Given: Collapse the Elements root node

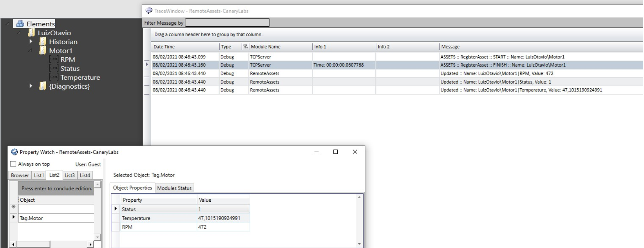Looking at the screenshot, I should pyautogui.click(x=8, y=24).
